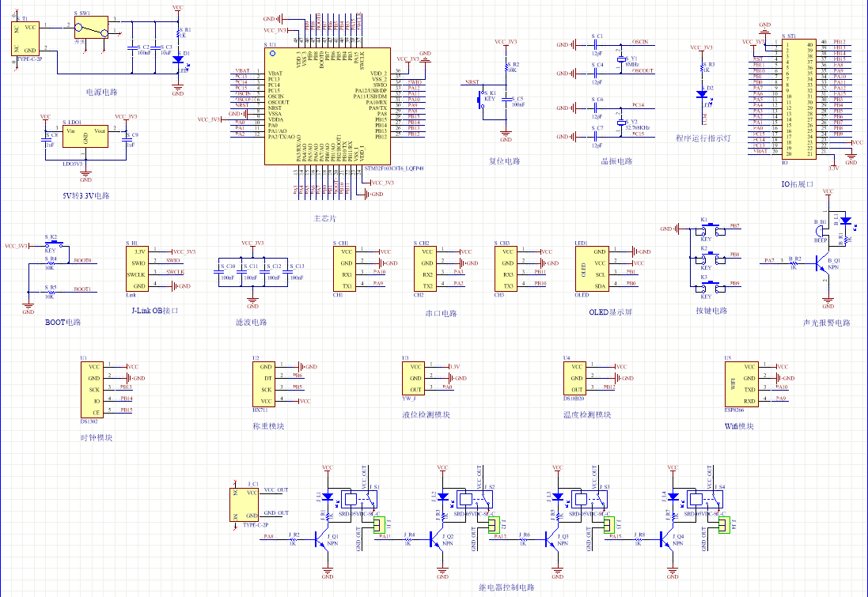Select the S_D2 run indicator LED
Image resolution: width=868 pixels, height=597 pixels.
click(x=702, y=95)
